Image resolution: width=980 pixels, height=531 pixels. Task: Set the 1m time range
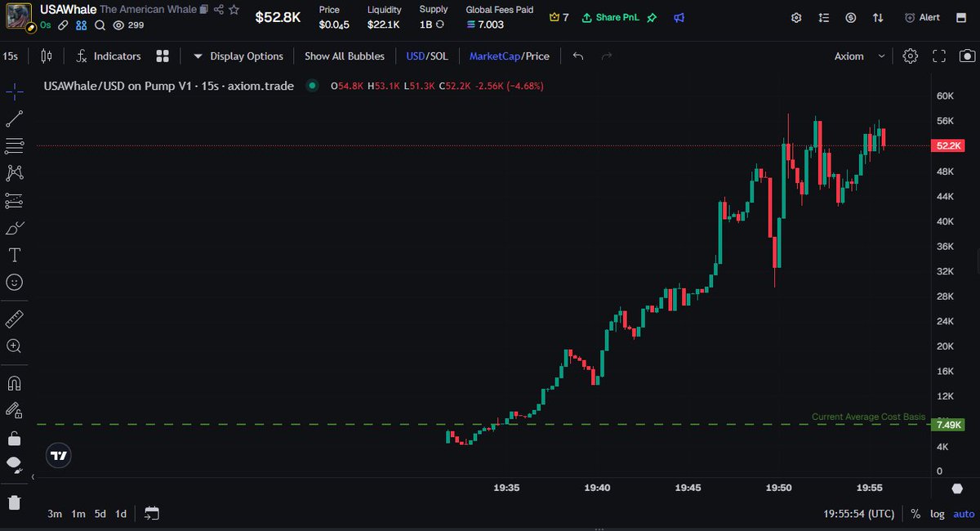(x=78, y=514)
